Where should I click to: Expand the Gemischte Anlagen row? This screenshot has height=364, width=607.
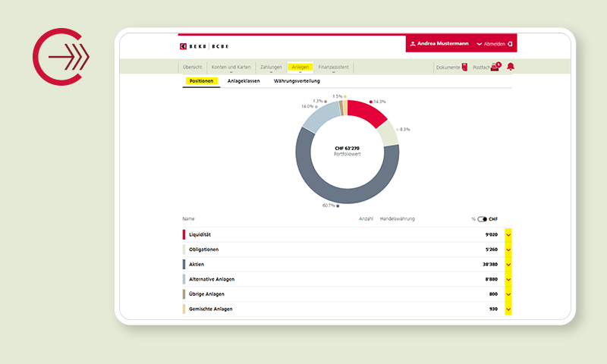508,309
